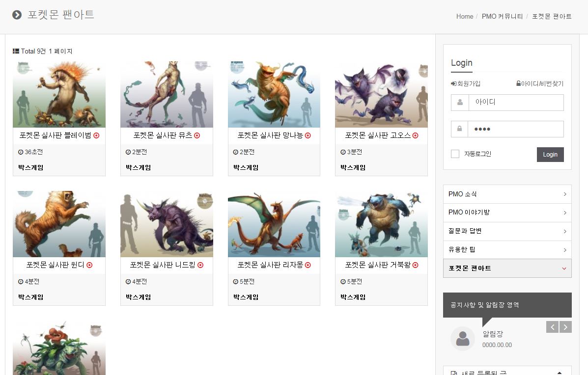
Task: Click the dark Login button
Action: [550, 154]
